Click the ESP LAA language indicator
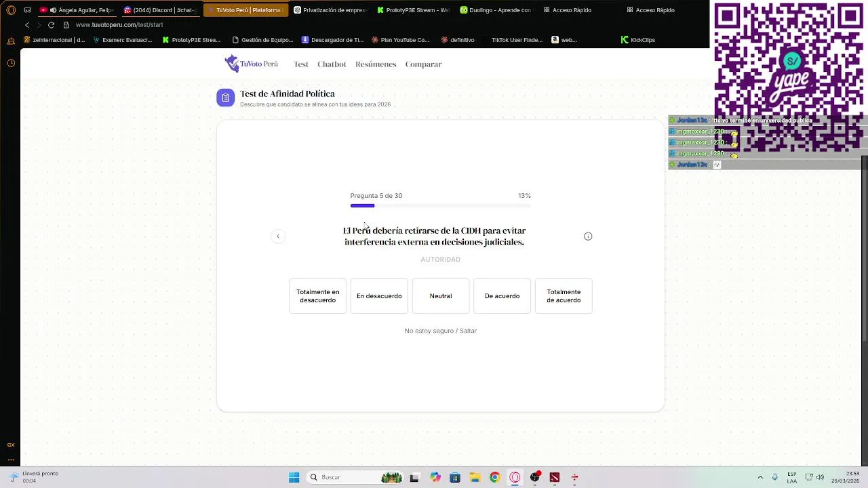Screen dimensions: 868x488 coord(792,477)
